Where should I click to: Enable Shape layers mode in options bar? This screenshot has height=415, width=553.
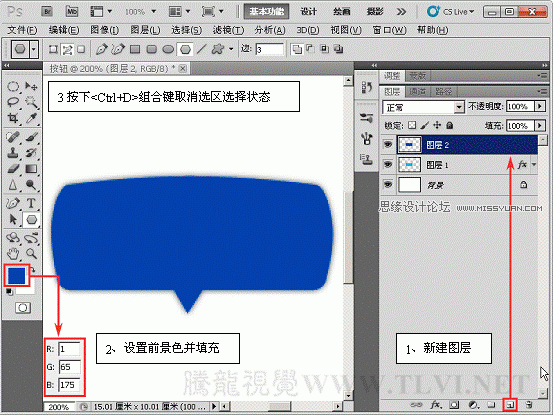[53, 49]
